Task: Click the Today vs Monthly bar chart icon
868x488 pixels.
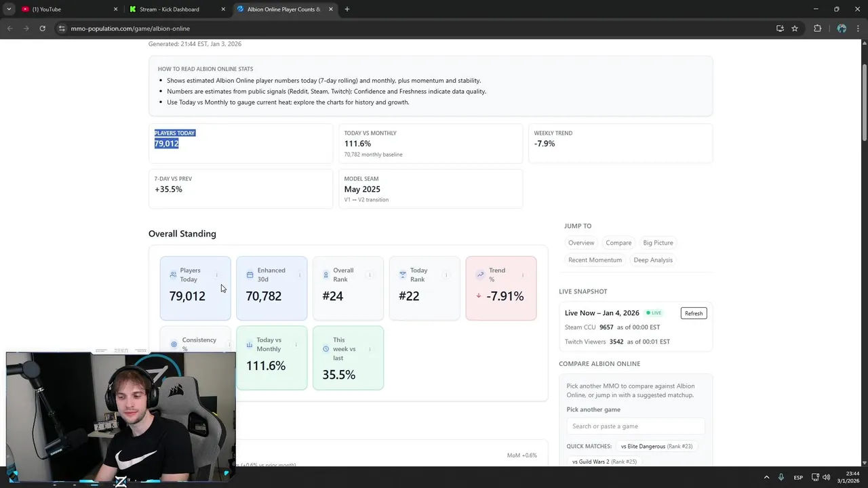Action: click(x=250, y=344)
